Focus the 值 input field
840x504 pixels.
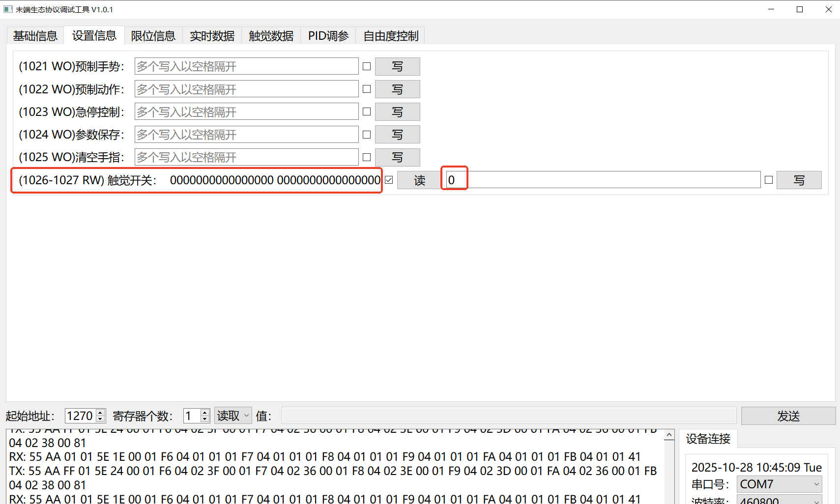(x=509, y=416)
